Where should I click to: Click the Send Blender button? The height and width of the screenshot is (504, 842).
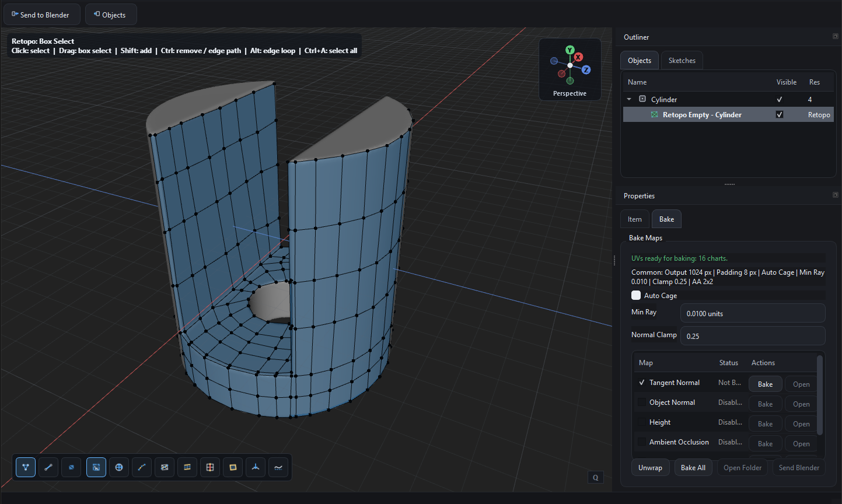799,468
